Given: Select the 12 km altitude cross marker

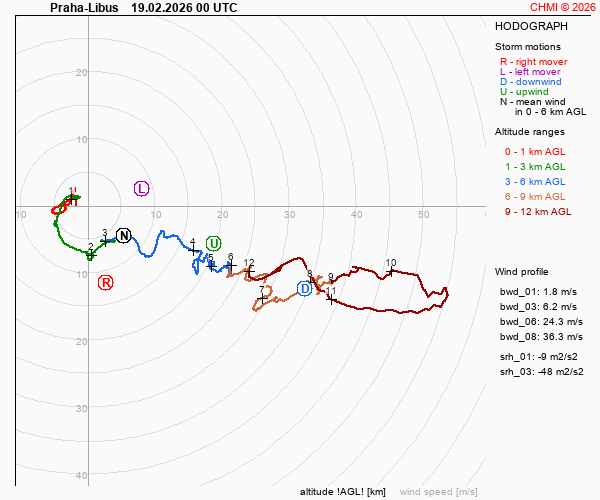Looking at the screenshot, I should click(x=249, y=271).
